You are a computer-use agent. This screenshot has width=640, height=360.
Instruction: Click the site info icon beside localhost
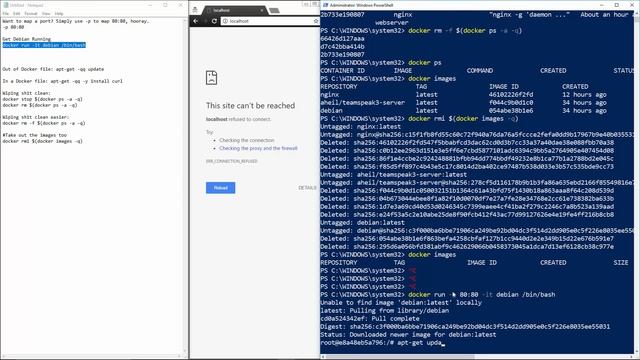pyautogui.click(x=225, y=21)
